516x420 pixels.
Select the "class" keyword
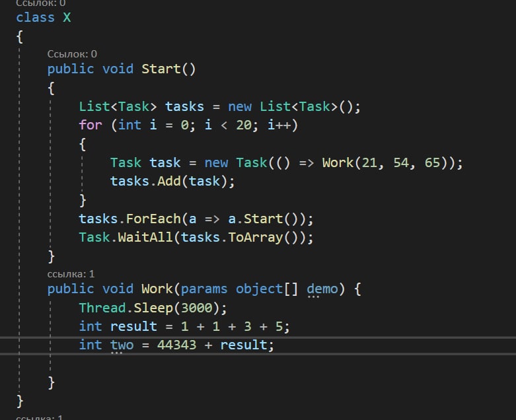point(35,17)
